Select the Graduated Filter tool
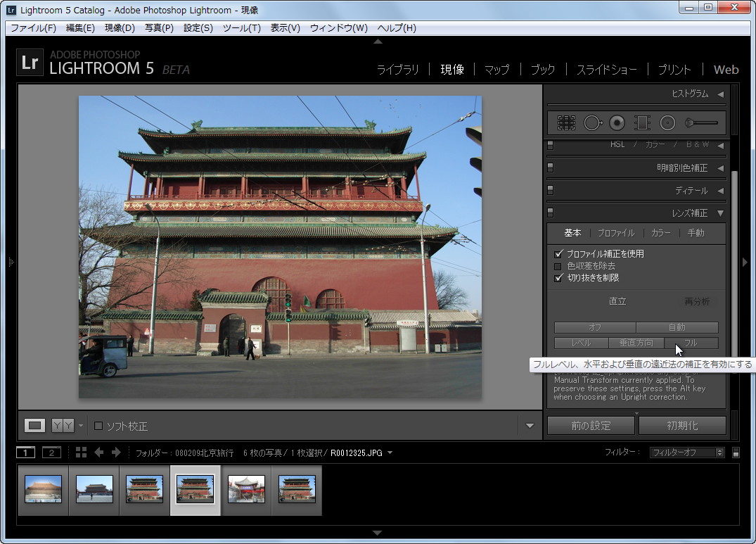 (642, 123)
